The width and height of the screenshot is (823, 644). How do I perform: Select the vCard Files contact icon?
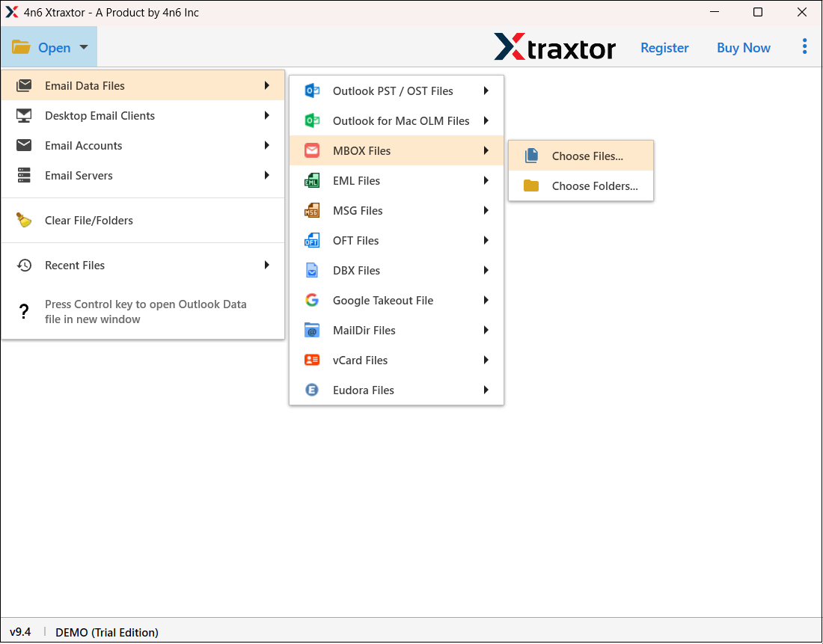coord(312,360)
